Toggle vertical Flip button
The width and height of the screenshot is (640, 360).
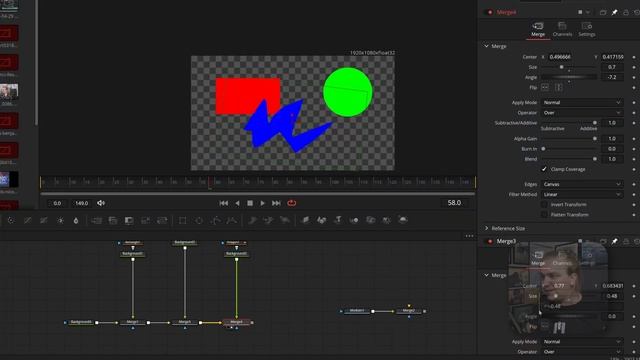pos(559,87)
